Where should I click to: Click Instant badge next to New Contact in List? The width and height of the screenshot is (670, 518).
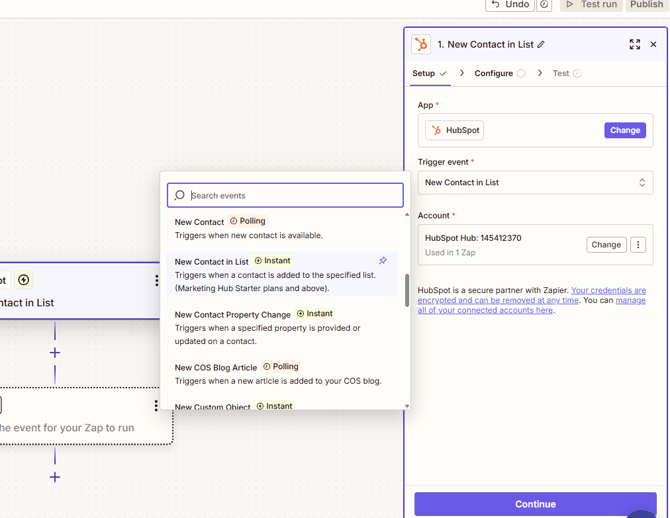pos(272,261)
